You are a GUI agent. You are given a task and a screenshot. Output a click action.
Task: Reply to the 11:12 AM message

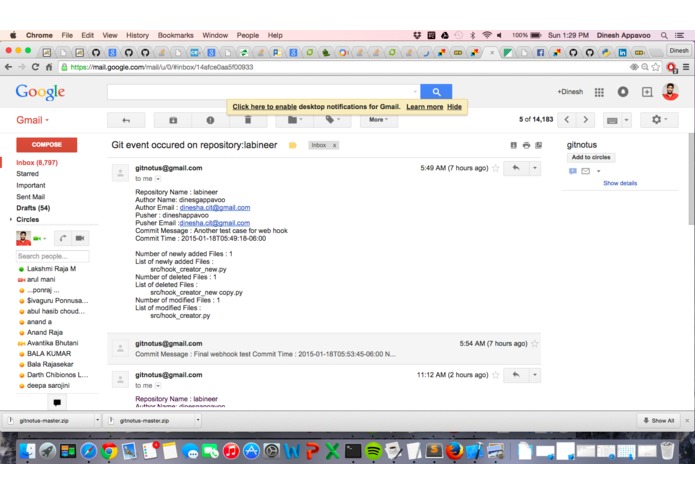pos(516,375)
